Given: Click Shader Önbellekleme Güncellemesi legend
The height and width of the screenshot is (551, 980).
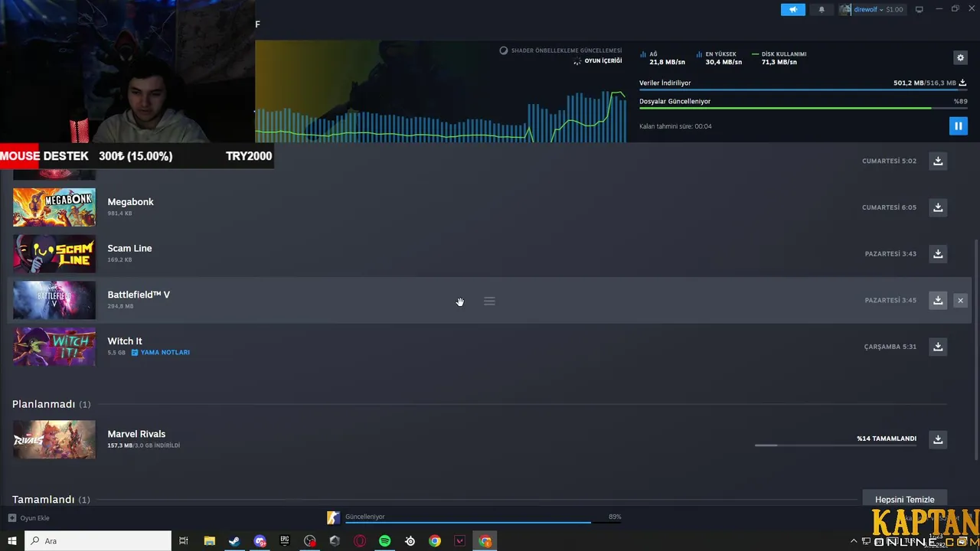Looking at the screenshot, I should [x=560, y=51].
